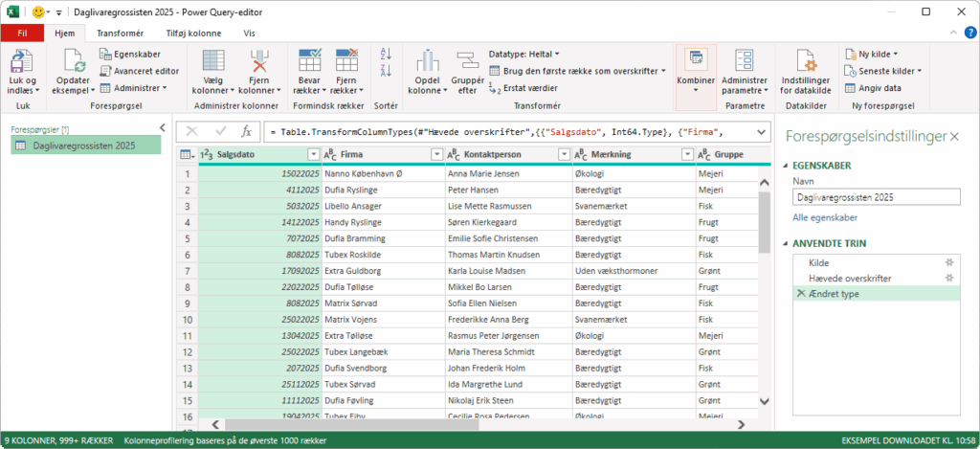980x449 pixels.
Task: Click Brug den første række som overskrifter
Action: (x=577, y=71)
